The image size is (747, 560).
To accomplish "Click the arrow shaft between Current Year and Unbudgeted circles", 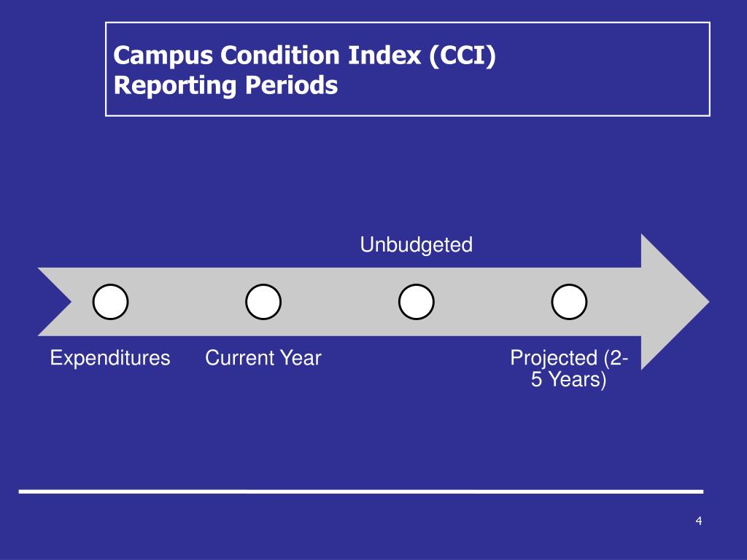I will tap(340, 302).
